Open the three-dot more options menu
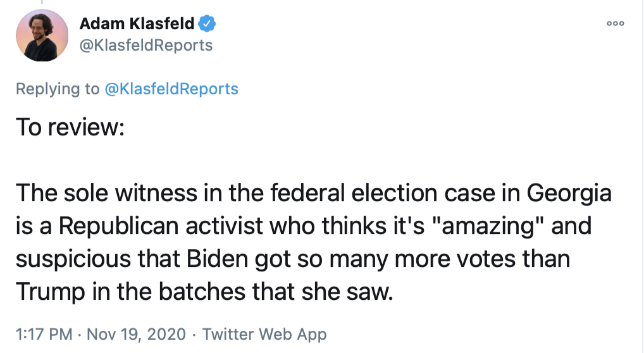Viewport: 644px width, 353px height. pos(615,23)
